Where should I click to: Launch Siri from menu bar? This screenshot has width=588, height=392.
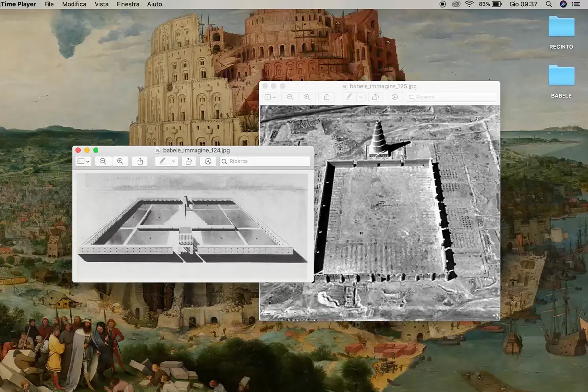[x=563, y=4]
